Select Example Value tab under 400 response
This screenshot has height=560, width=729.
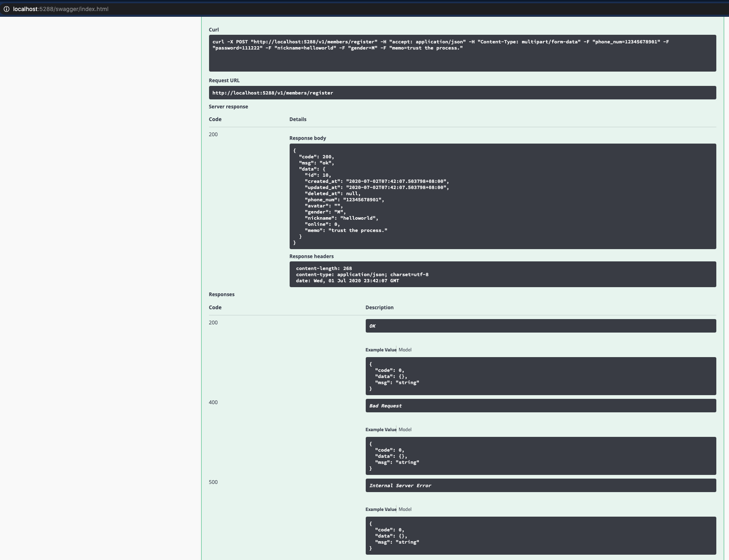[381, 430]
